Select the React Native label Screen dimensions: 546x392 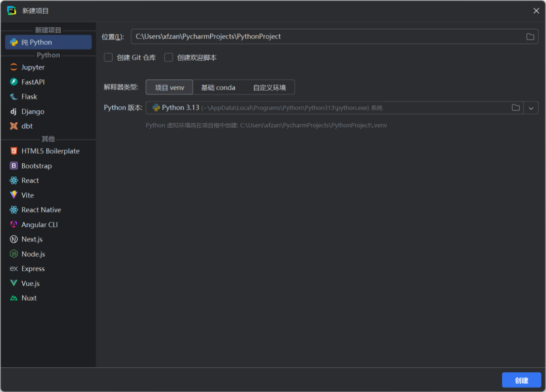[x=41, y=210]
